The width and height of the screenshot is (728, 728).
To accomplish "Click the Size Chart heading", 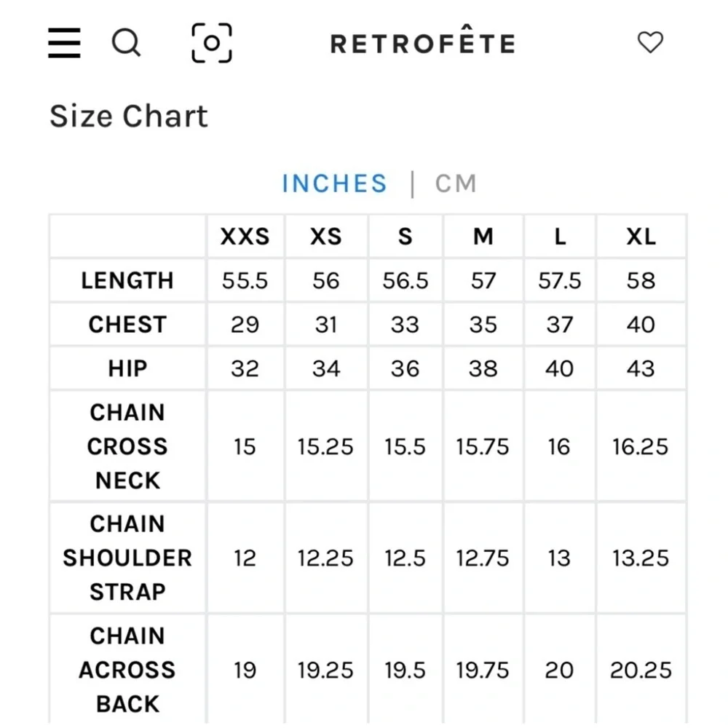I will (x=129, y=116).
